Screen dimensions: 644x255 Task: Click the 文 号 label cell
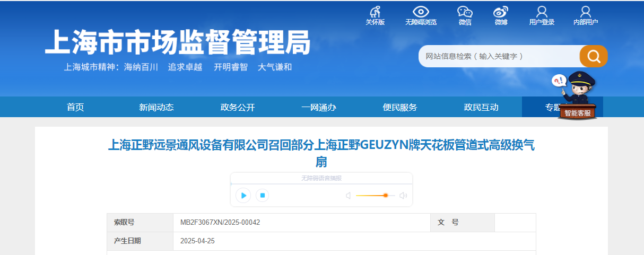tap(463, 223)
